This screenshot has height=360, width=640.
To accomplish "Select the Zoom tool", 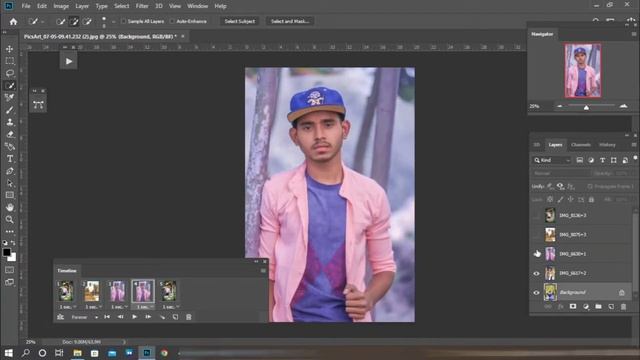I will pyautogui.click(x=10, y=220).
